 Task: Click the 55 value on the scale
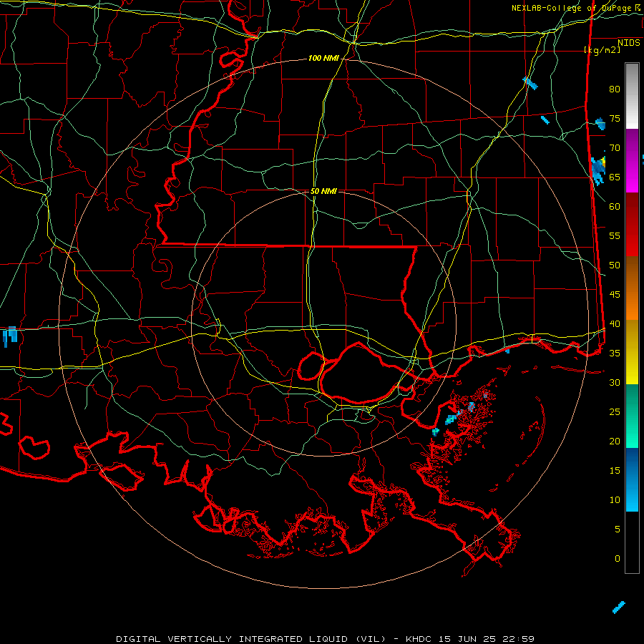pos(615,235)
